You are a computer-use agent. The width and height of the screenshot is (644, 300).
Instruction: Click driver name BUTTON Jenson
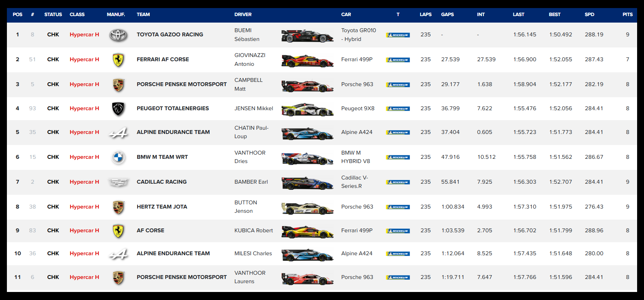pyautogui.click(x=246, y=207)
